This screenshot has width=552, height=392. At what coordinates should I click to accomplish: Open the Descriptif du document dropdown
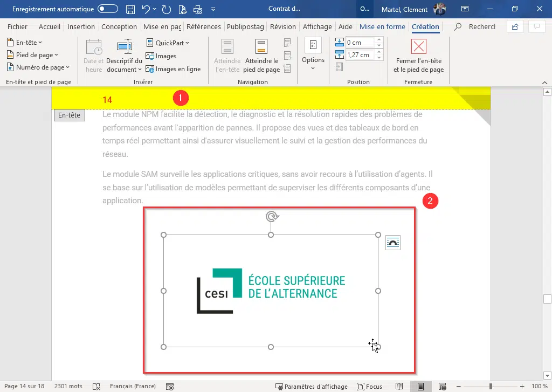tap(125, 56)
